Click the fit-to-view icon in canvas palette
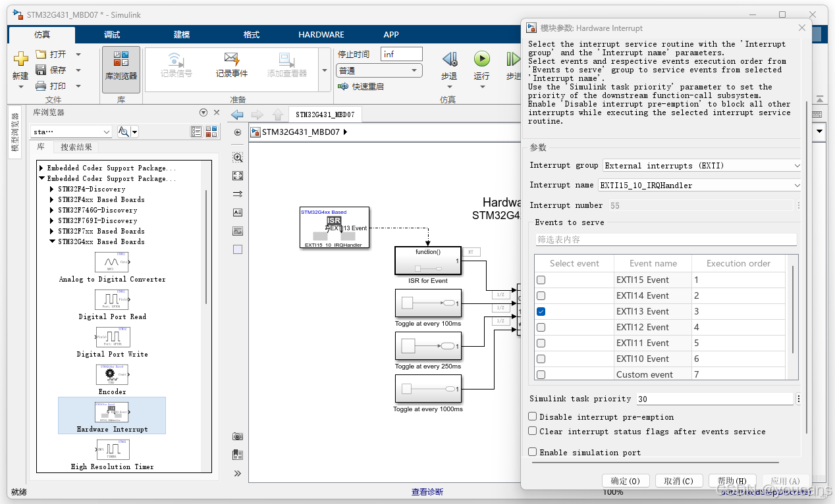 coord(238,176)
